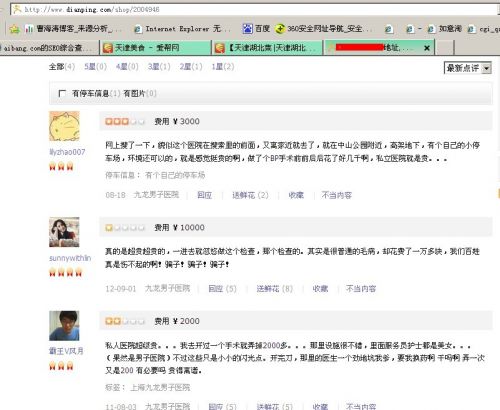The image size is (500, 410).
Task: Open sunnywithlin's photo avatar
Action: [x=64, y=232]
